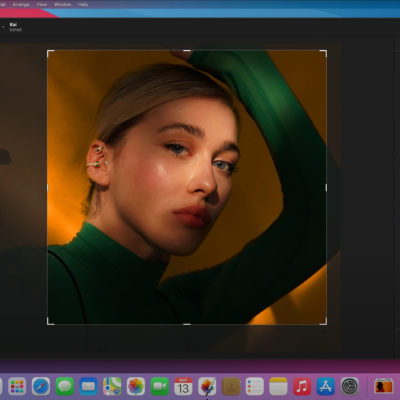Open Calendar showing date 13
400x400 pixels.
(183, 386)
